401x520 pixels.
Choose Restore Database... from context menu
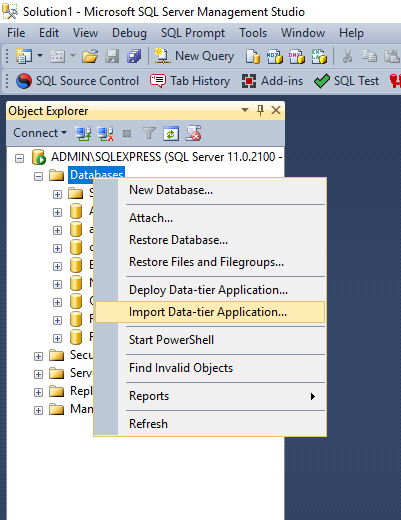[x=210, y=240]
